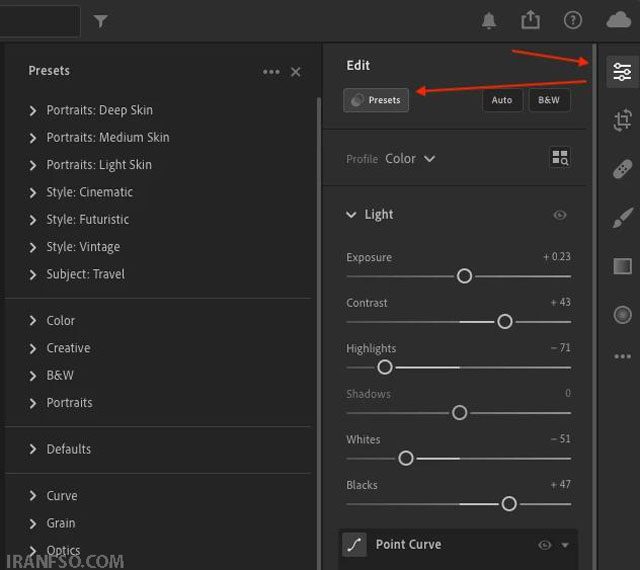
Task: Click the Whites value − 51
Action: coord(560,439)
